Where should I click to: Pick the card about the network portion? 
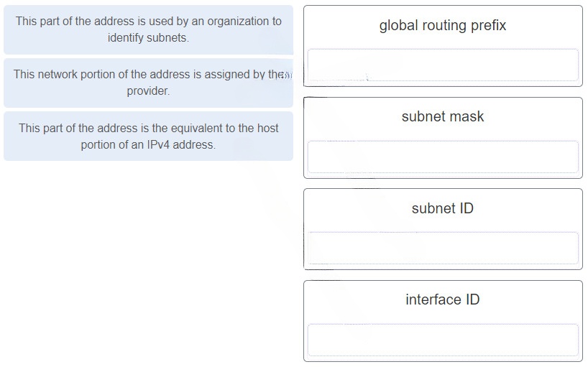(x=149, y=83)
